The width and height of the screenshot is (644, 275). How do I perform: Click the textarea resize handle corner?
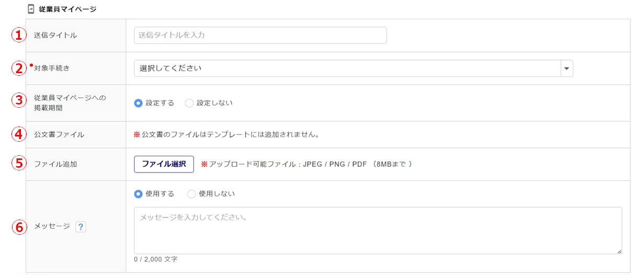(x=619, y=251)
